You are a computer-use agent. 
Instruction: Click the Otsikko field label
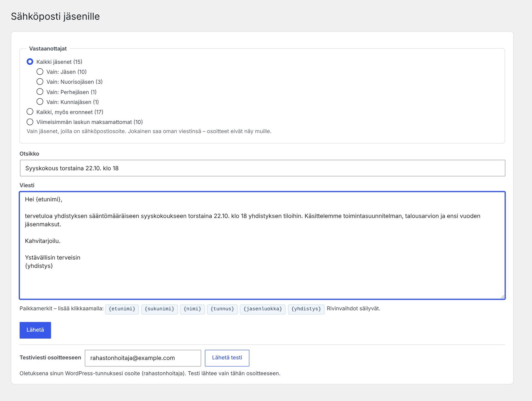click(29, 154)
